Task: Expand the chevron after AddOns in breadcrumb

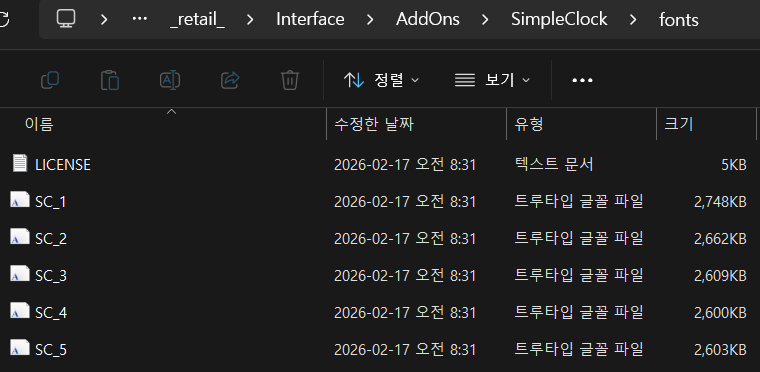Action: click(485, 19)
